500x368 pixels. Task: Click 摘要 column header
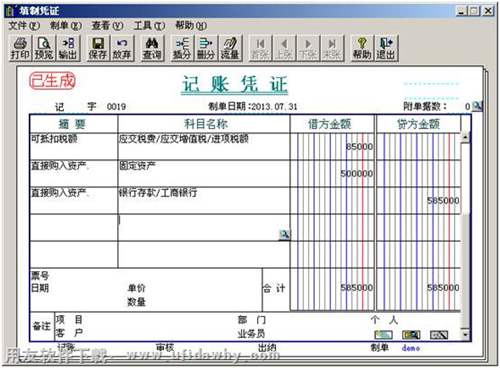coord(74,124)
